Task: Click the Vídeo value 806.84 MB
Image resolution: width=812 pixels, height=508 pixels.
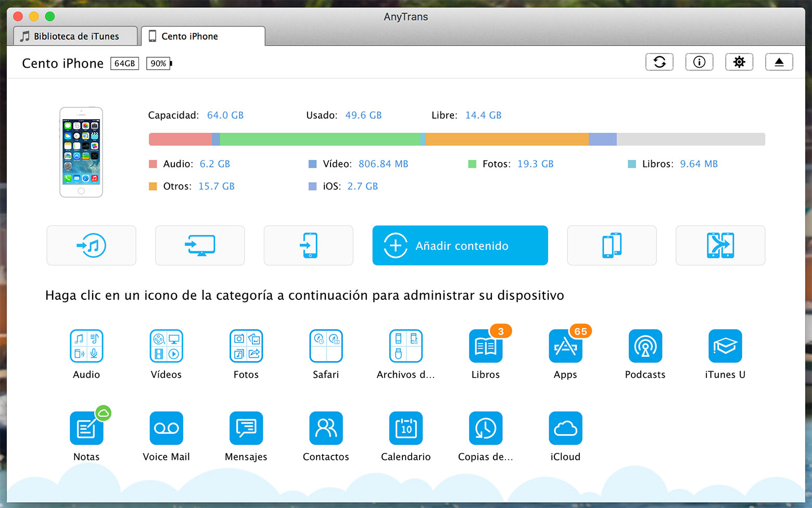Action: pos(384,164)
